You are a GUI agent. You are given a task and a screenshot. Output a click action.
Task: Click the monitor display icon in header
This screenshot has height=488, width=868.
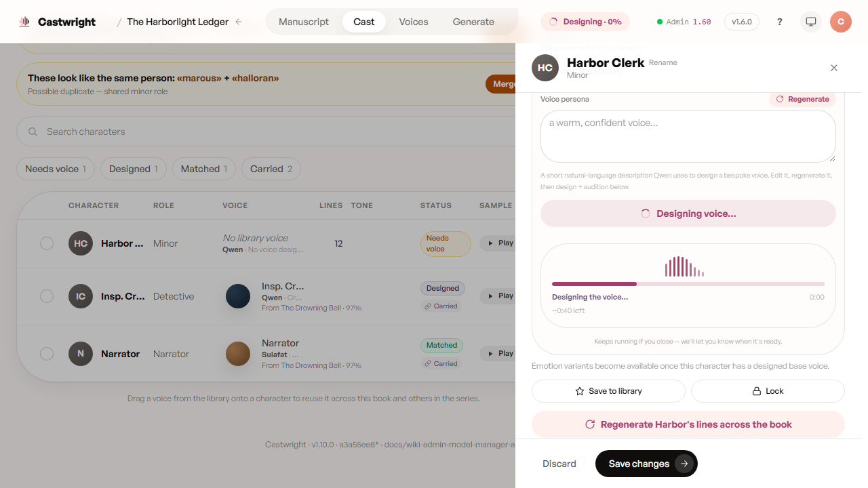(811, 22)
